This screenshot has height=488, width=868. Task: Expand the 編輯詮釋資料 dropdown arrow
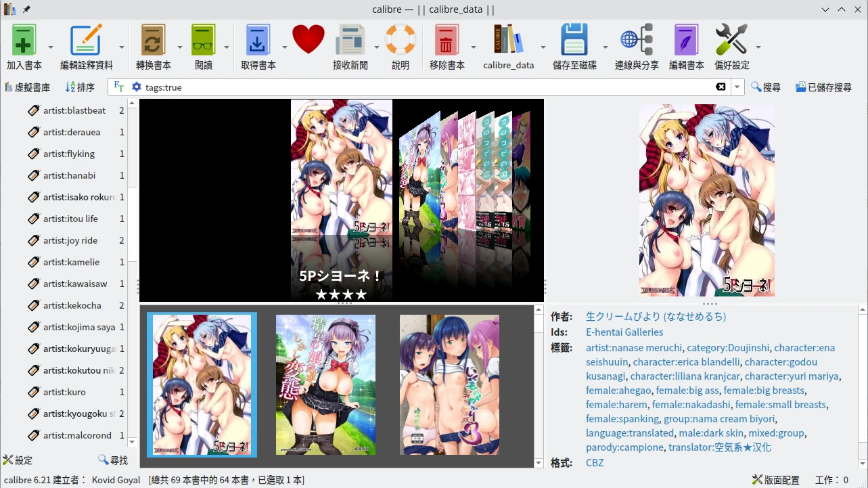click(122, 47)
